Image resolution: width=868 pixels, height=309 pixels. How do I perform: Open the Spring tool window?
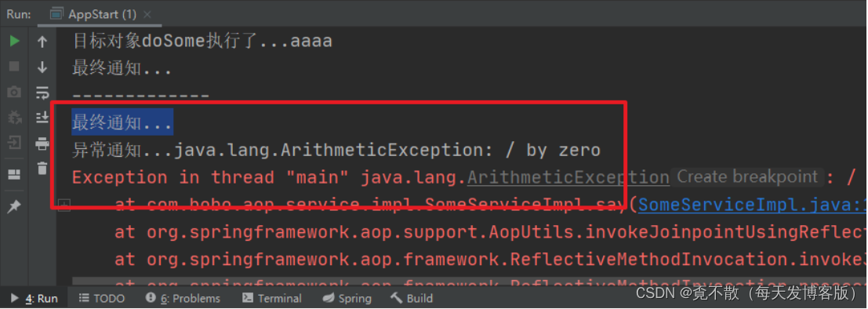tap(347, 299)
